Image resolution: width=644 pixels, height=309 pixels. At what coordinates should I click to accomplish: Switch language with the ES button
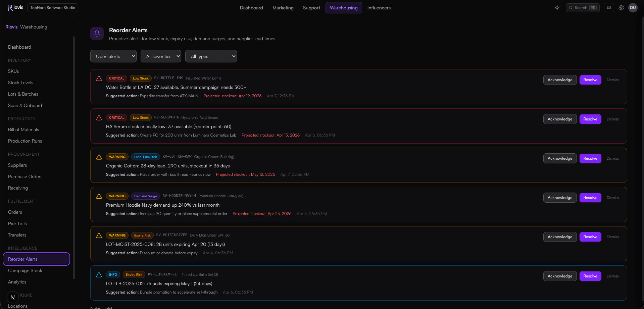point(609,8)
